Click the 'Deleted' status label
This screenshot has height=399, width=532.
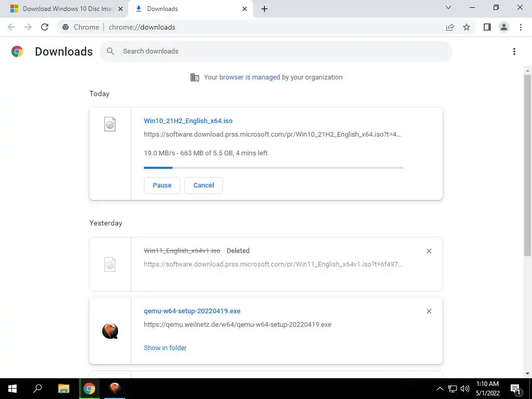[x=238, y=251]
